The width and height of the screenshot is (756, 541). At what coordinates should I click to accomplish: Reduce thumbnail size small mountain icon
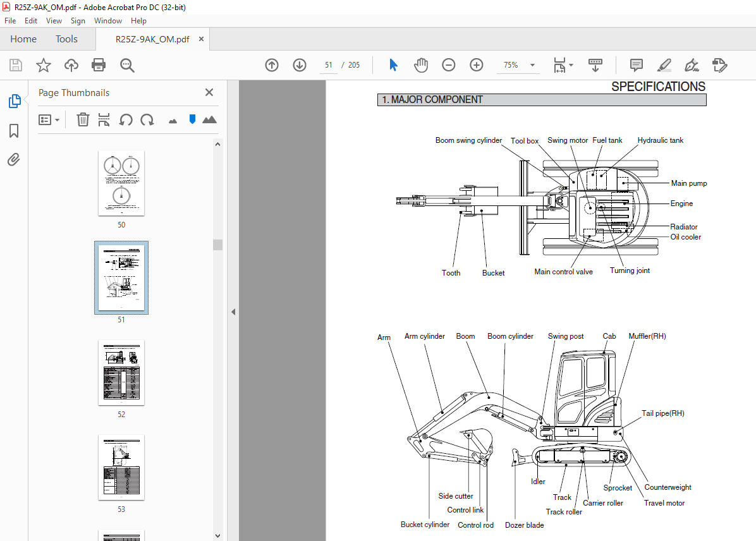173,121
